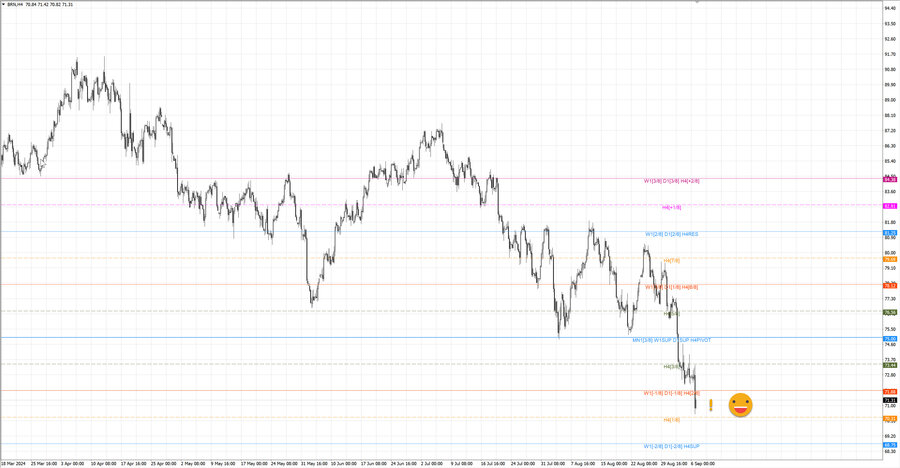Click the 89.00 price scale value
The width and height of the screenshot is (900, 468).
point(890,100)
